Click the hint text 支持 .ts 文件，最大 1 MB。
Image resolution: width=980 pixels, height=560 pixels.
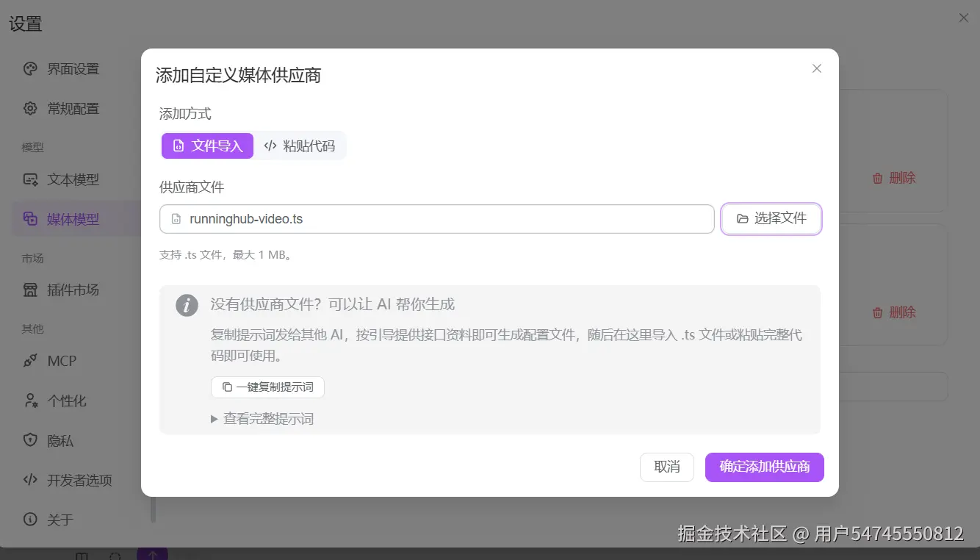click(226, 256)
